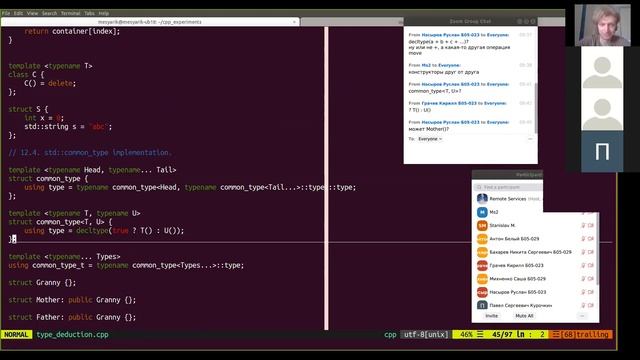Click the cpp filetype indicator in status line

390,334
